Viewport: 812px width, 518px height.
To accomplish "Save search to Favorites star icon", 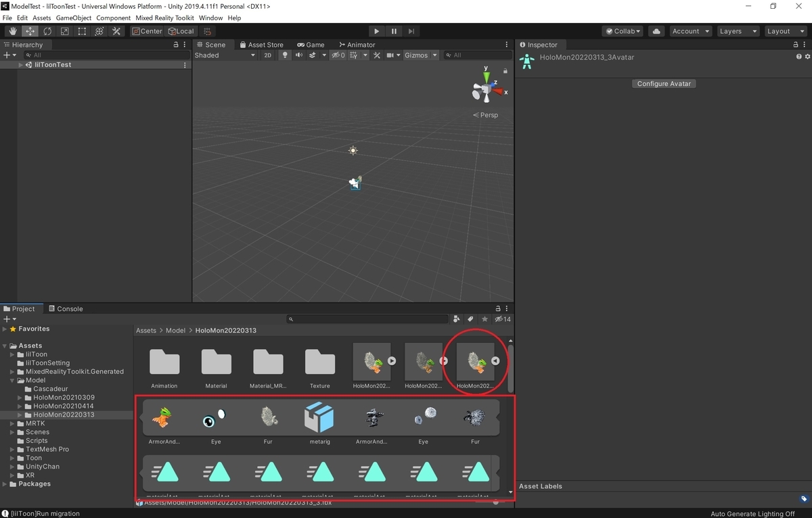I will tap(484, 319).
